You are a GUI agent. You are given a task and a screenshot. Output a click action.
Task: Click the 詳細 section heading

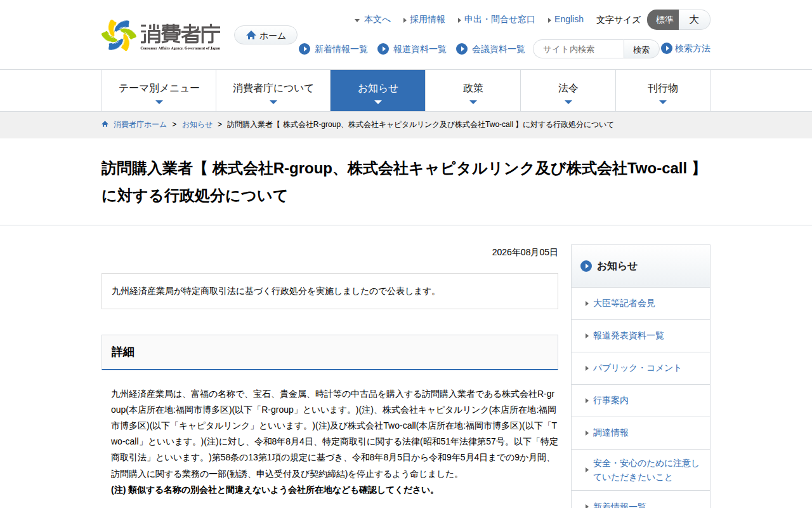click(x=330, y=352)
